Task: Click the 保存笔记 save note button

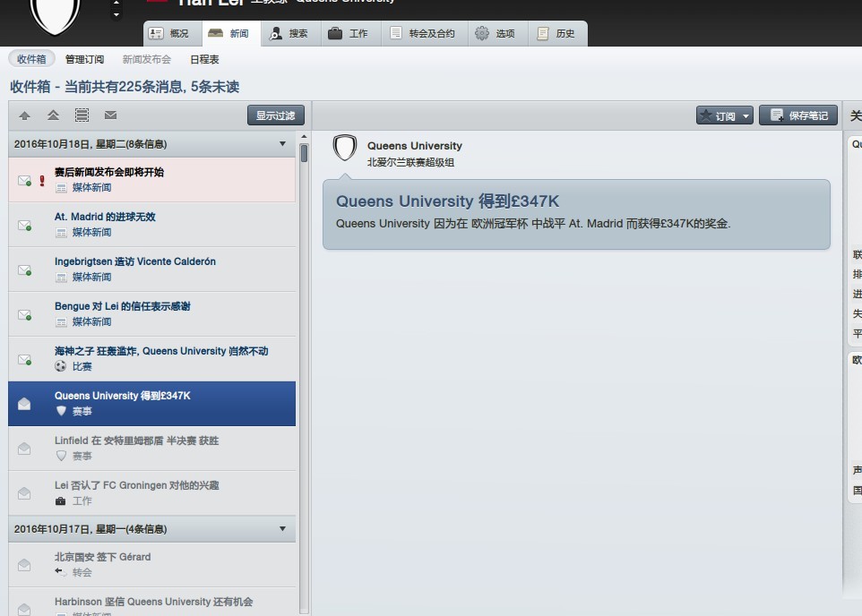Action: click(798, 115)
